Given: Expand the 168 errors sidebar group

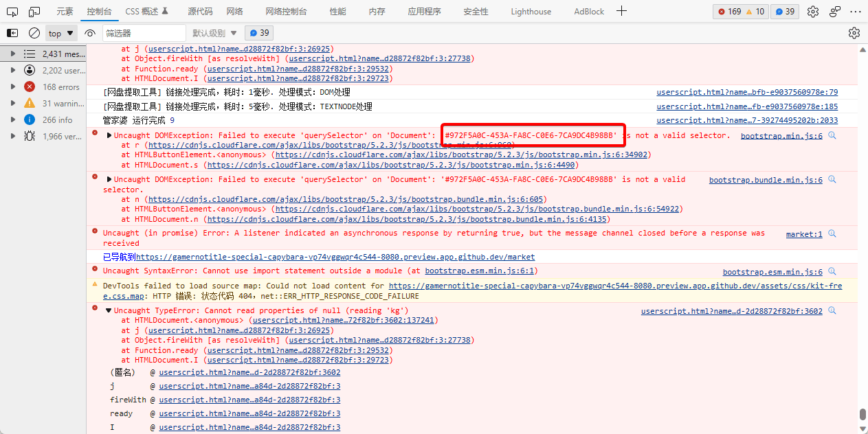Looking at the screenshot, I should [x=12, y=87].
